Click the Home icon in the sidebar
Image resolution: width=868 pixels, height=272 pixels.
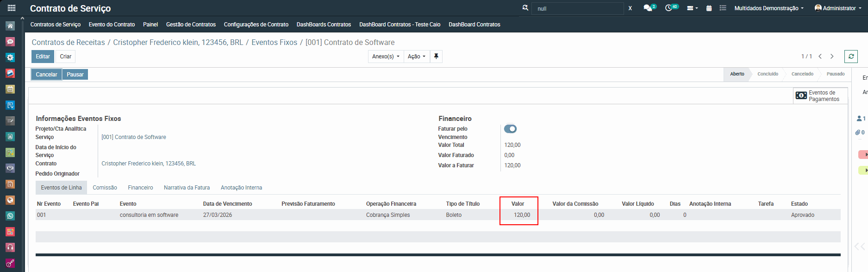[x=10, y=26]
